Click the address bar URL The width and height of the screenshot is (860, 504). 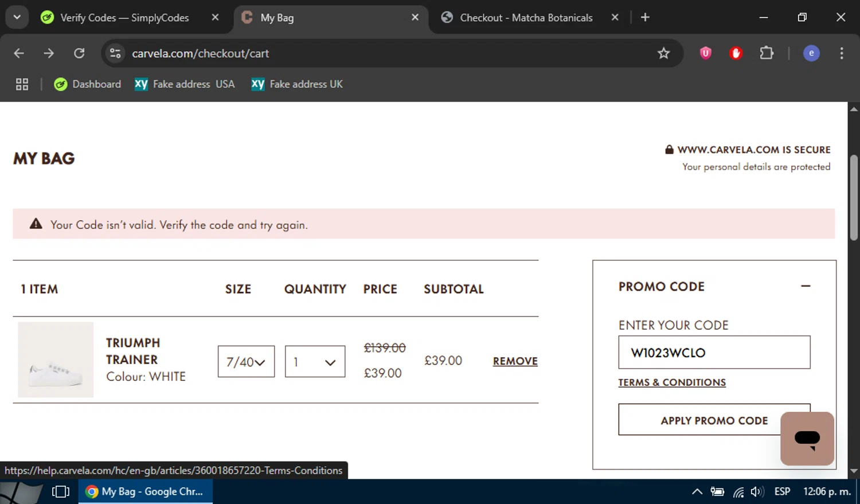click(x=200, y=53)
